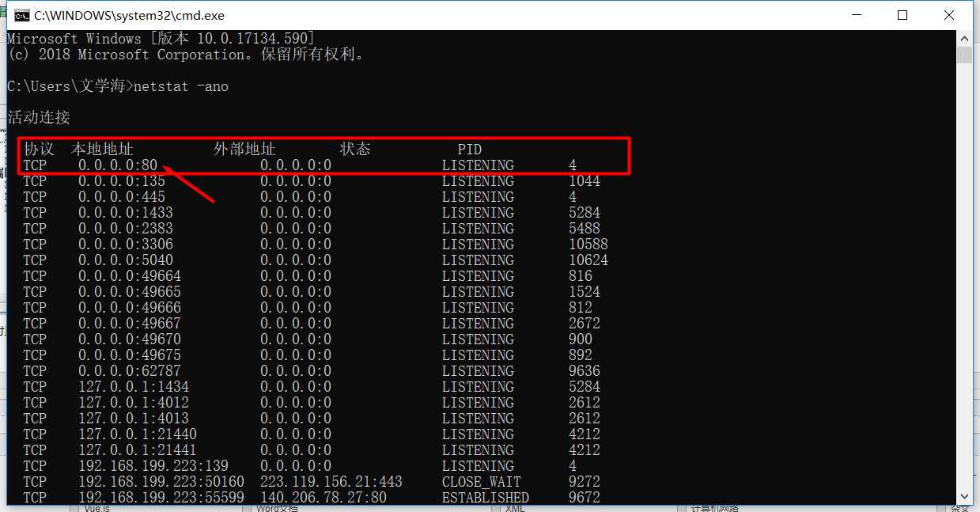Click the console scrollbar up arrow
Viewport: 980px width, 512px height.
964,38
